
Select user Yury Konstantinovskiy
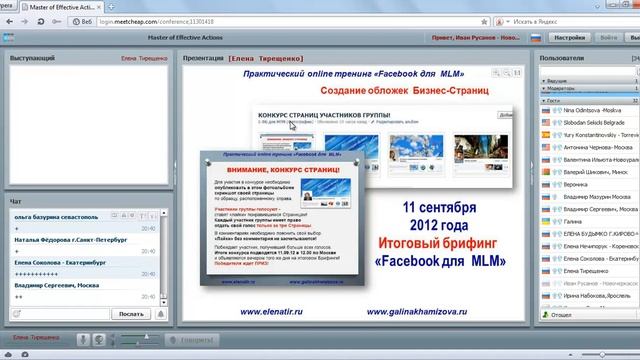[x=589, y=135]
